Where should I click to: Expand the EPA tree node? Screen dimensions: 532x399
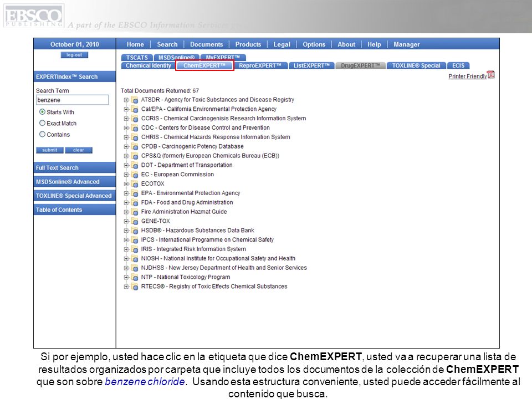coord(126,193)
